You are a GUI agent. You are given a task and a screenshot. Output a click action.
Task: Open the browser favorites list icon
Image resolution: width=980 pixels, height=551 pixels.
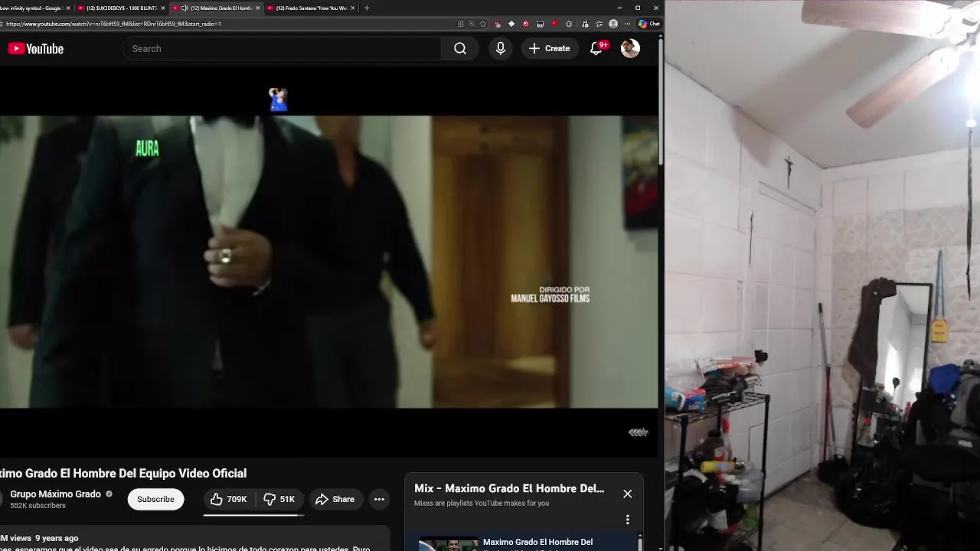pyautogui.click(x=599, y=24)
